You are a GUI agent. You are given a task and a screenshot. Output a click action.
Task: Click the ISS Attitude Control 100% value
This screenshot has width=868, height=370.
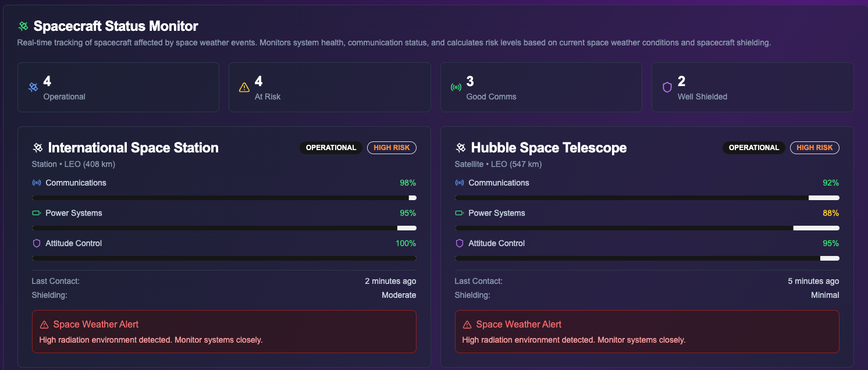pyautogui.click(x=406, y=243)
